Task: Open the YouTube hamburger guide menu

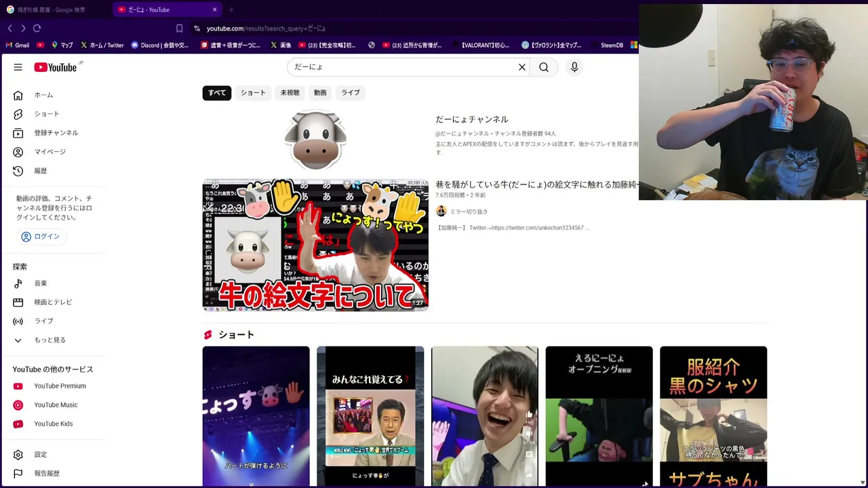Action: 18,67
